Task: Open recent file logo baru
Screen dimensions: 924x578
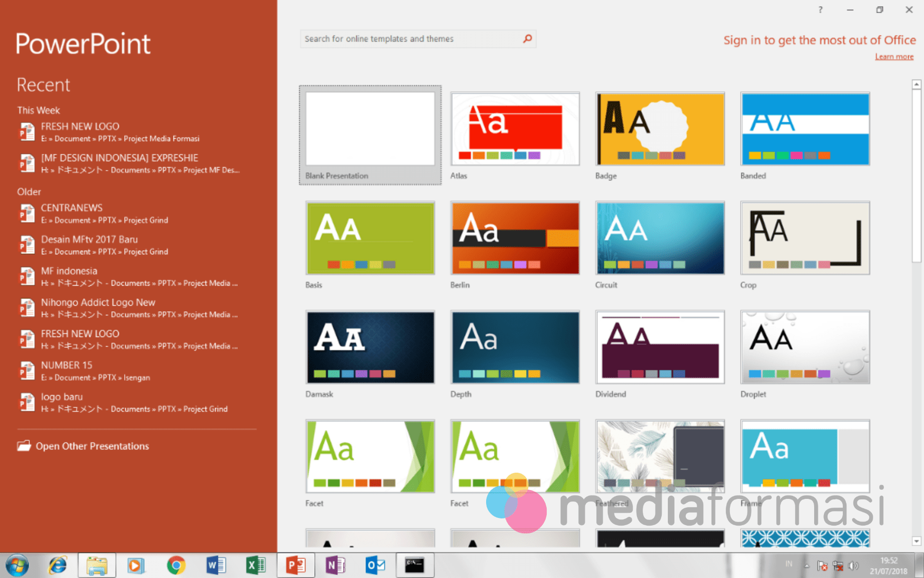Action: point(137,402)
